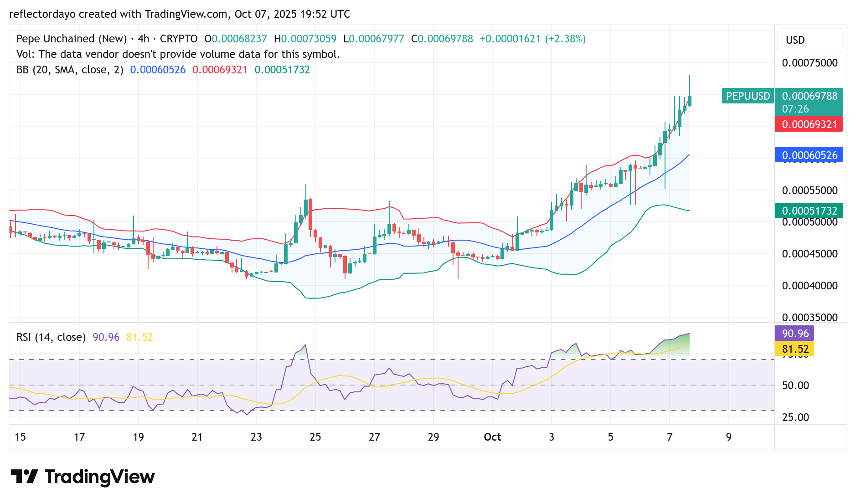
Task: Click date 27 on the time axis
Action: click(374, 437)
